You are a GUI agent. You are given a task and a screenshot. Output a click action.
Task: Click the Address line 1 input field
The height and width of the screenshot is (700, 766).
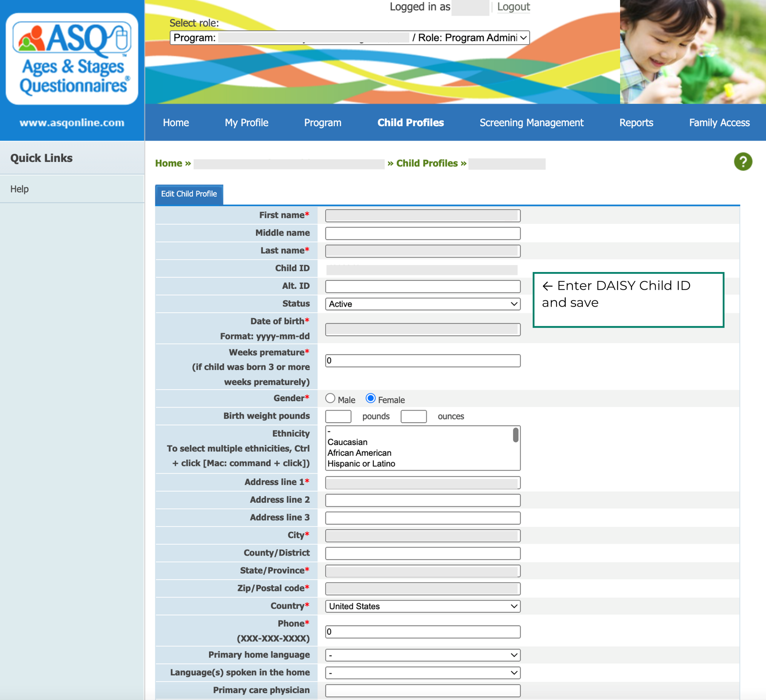tap(423, 483)
